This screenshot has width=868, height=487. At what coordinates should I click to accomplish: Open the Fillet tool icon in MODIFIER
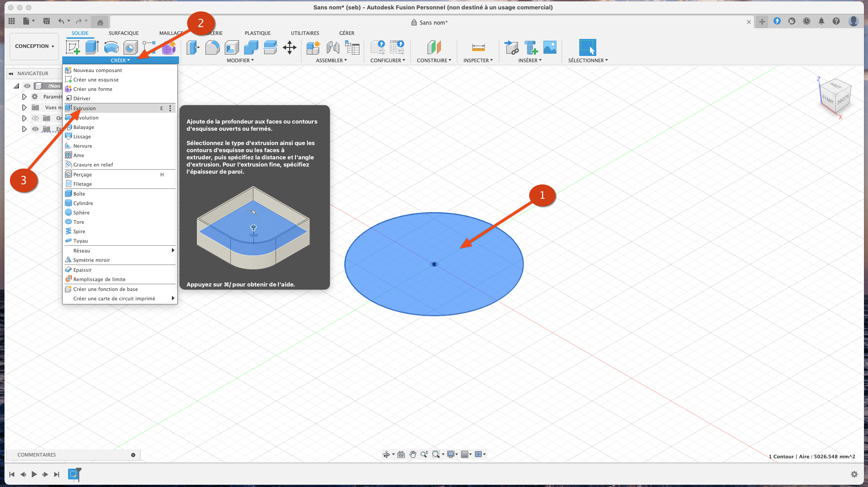212,47
